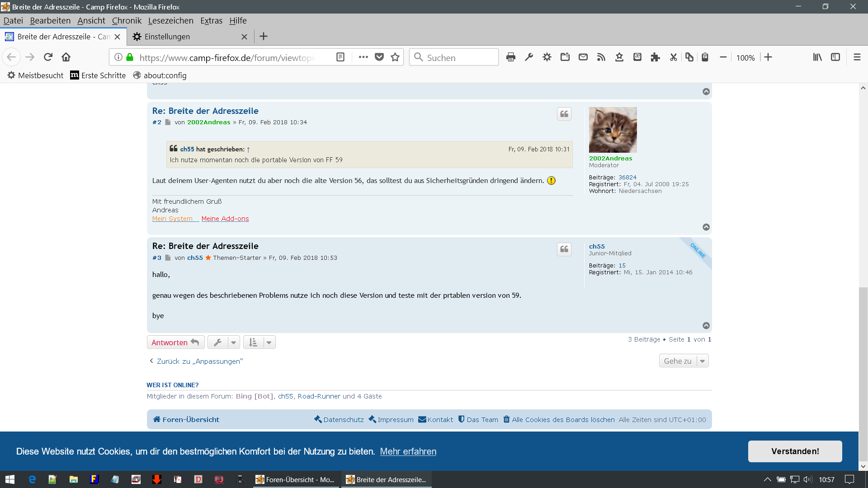Bookmark this page with star icon
The width and height of the screenshot is (868, 488).
pos(395,57)
